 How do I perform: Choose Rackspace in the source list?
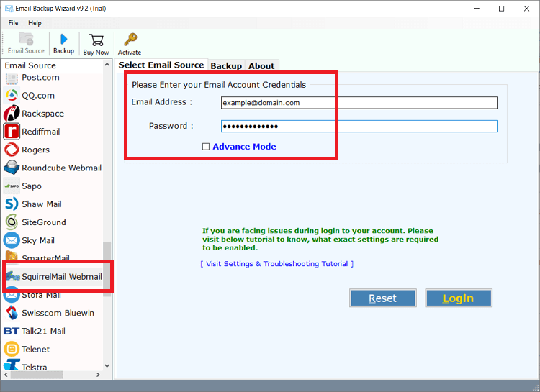pos(42,114)
